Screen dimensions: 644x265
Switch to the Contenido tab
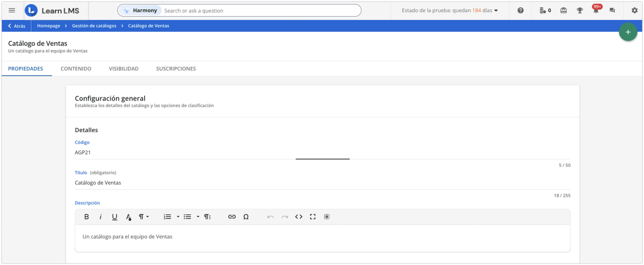76,69
